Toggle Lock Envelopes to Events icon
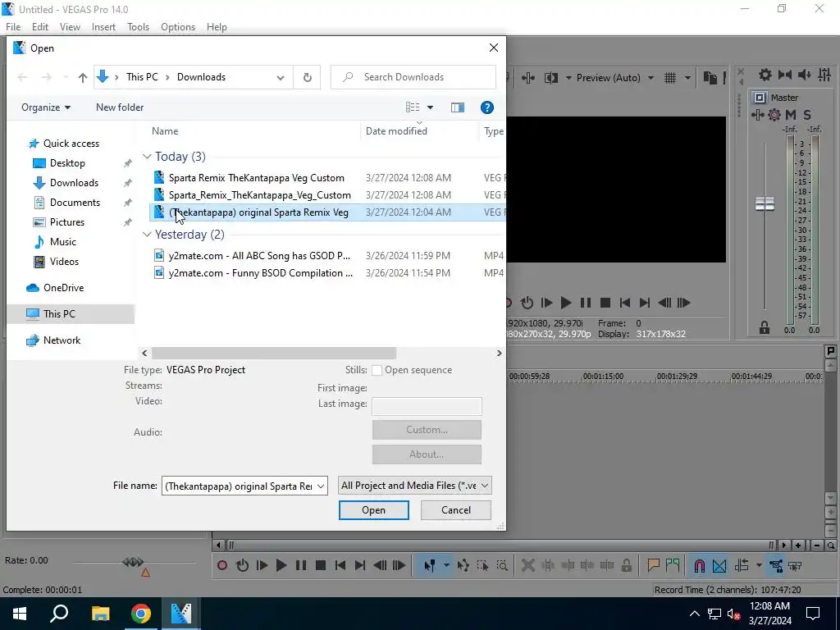The height and width of the screenshot is (630, 840). pos(776,565)
